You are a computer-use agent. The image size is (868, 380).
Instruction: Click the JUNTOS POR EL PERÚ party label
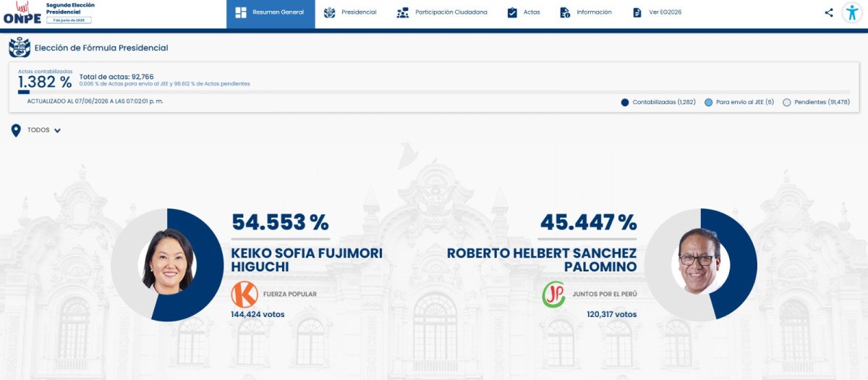[605, 295]
